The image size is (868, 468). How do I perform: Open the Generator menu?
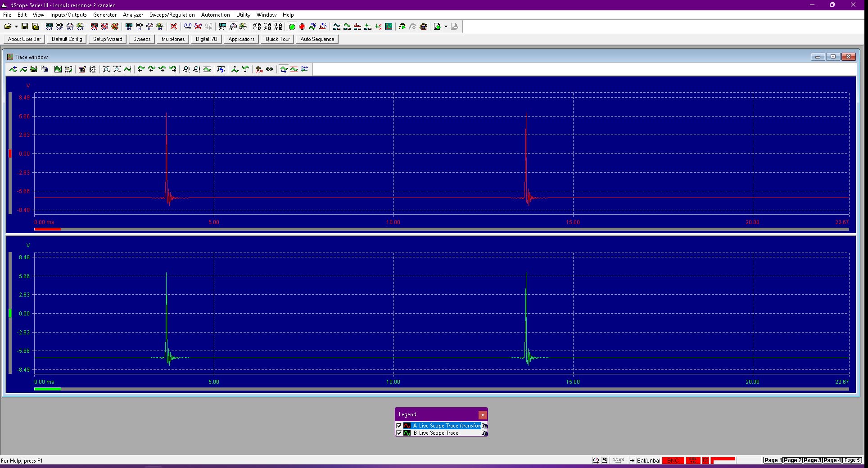105,15
